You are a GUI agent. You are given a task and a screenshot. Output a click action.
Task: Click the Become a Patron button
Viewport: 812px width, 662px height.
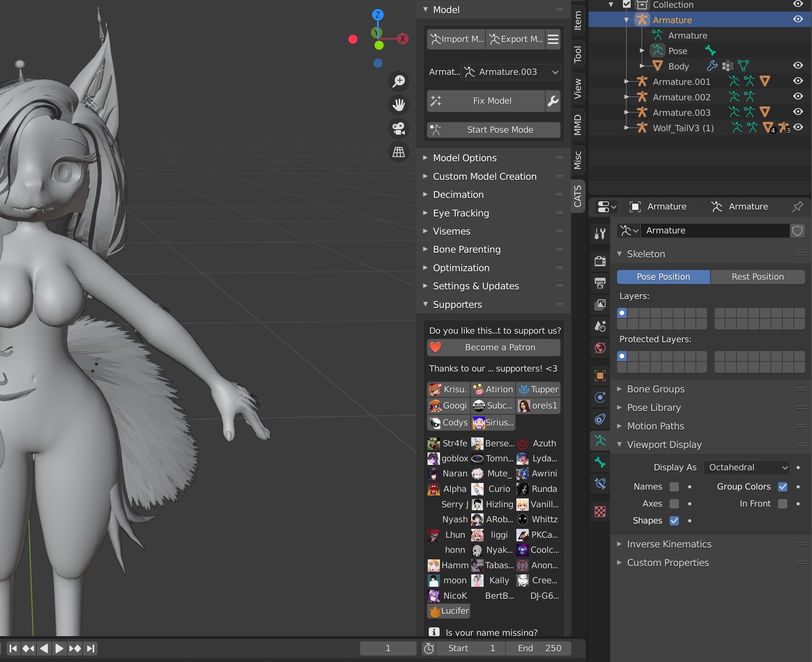494,348
